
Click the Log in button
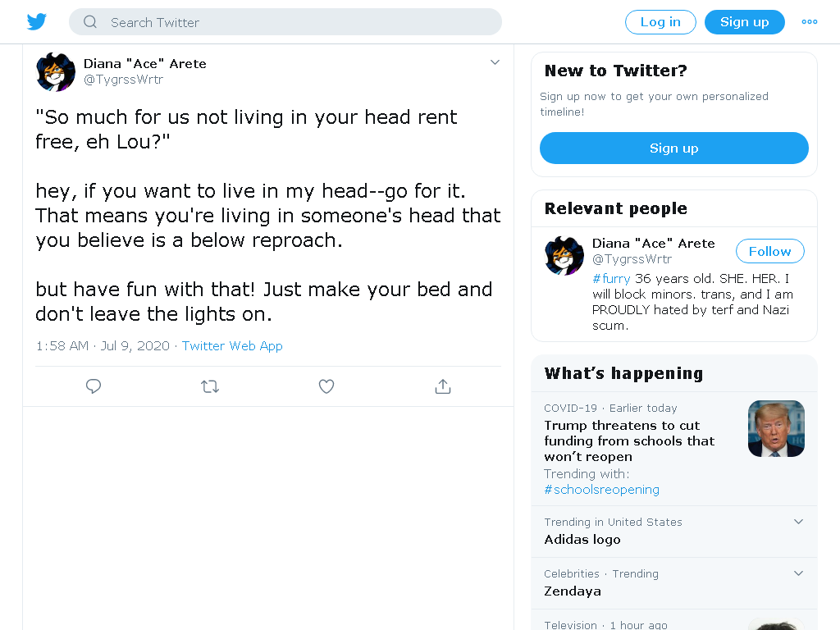(660, 22)
